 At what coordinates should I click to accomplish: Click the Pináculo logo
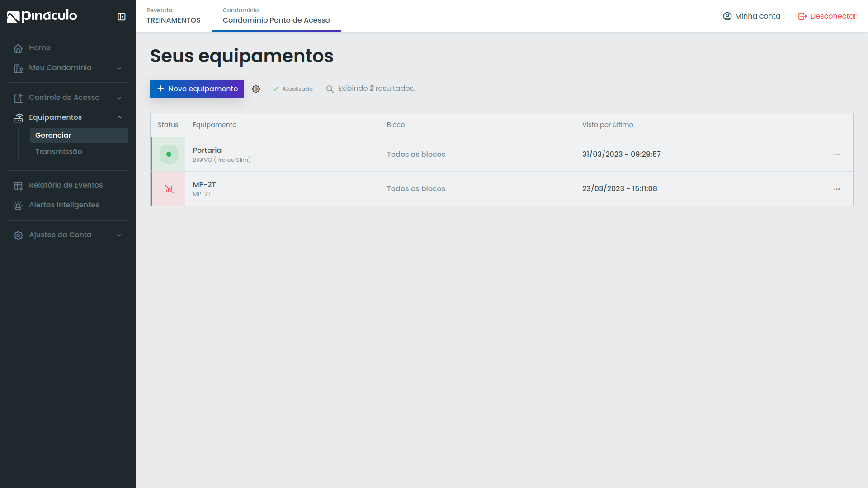(42, 16)
